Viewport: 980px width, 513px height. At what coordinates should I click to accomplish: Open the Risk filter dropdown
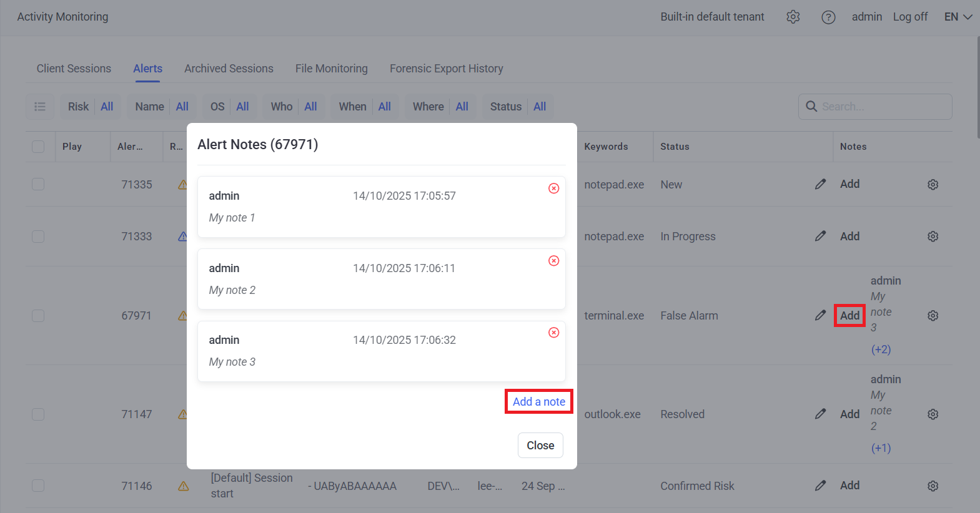coord(91,107)
